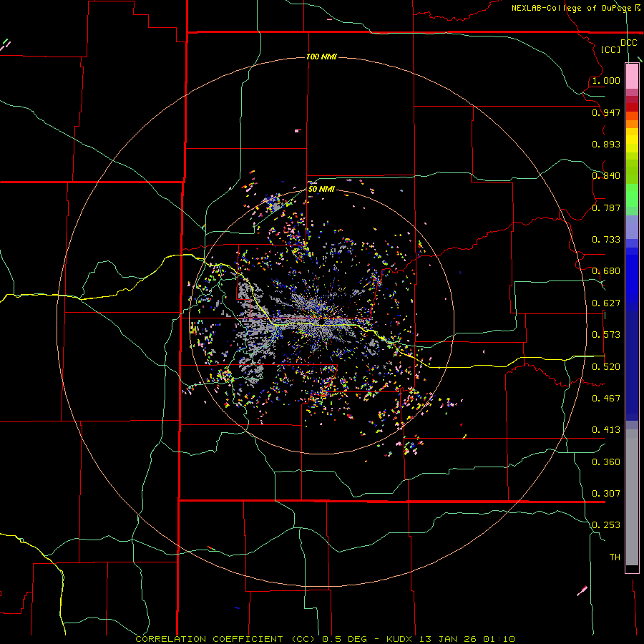Click the 50 NMI range ring label

pos(321,189)
